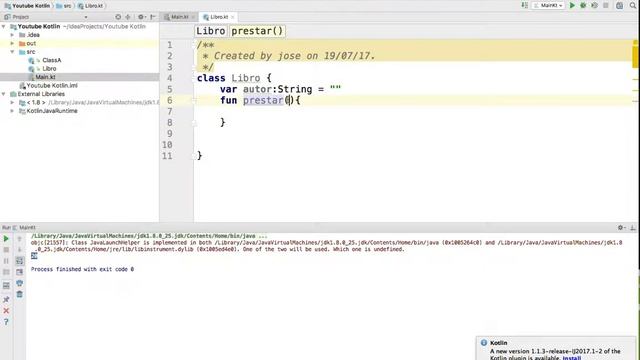
Task: Toggle scroll to end in Run console
Action: pyautogui.click(x=19, y=272)
